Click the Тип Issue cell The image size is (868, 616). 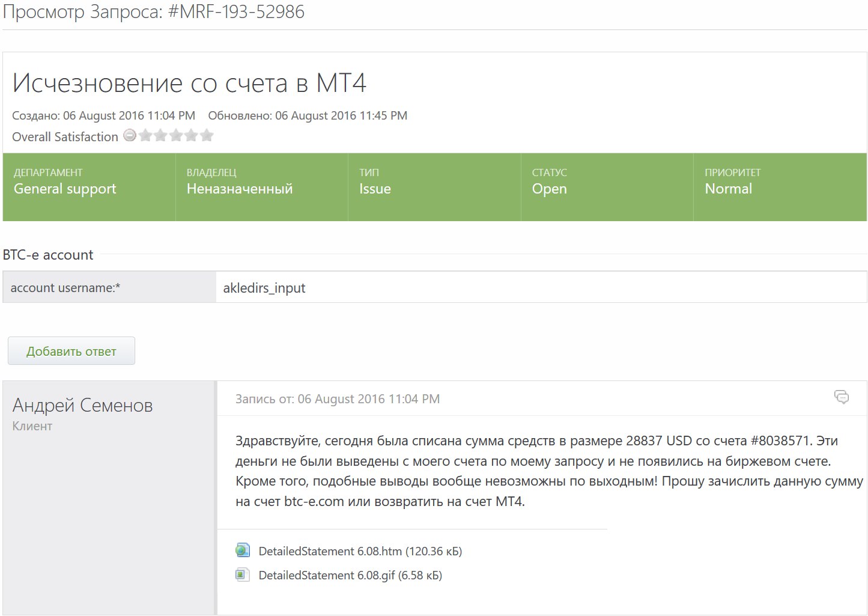pyautogui.click(x=434, y=187)
